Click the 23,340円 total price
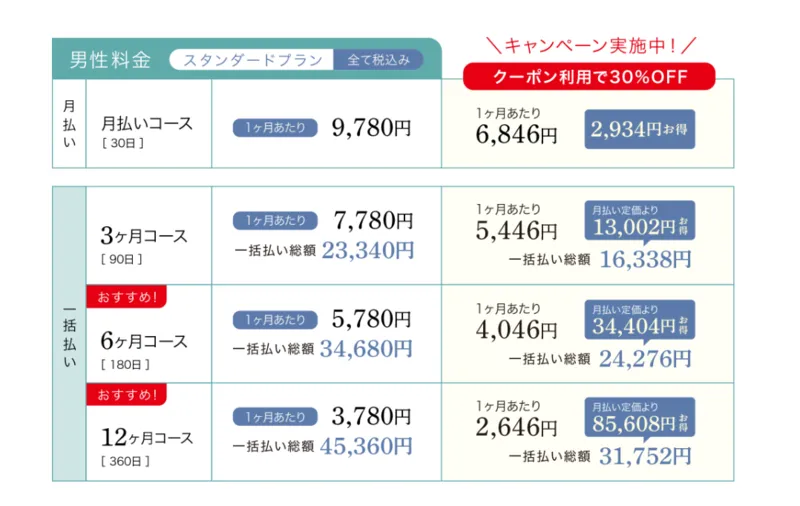 (x=368, y=250)
